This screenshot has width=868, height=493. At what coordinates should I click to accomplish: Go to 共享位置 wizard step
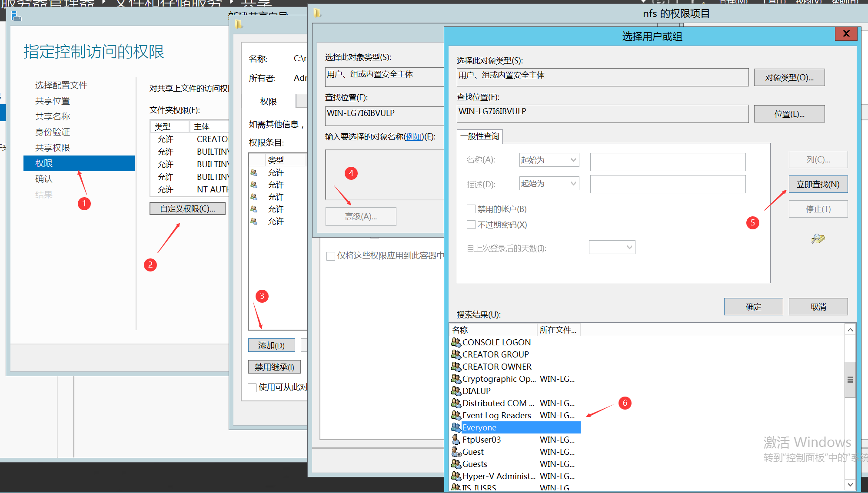click(x=53, y=101)
